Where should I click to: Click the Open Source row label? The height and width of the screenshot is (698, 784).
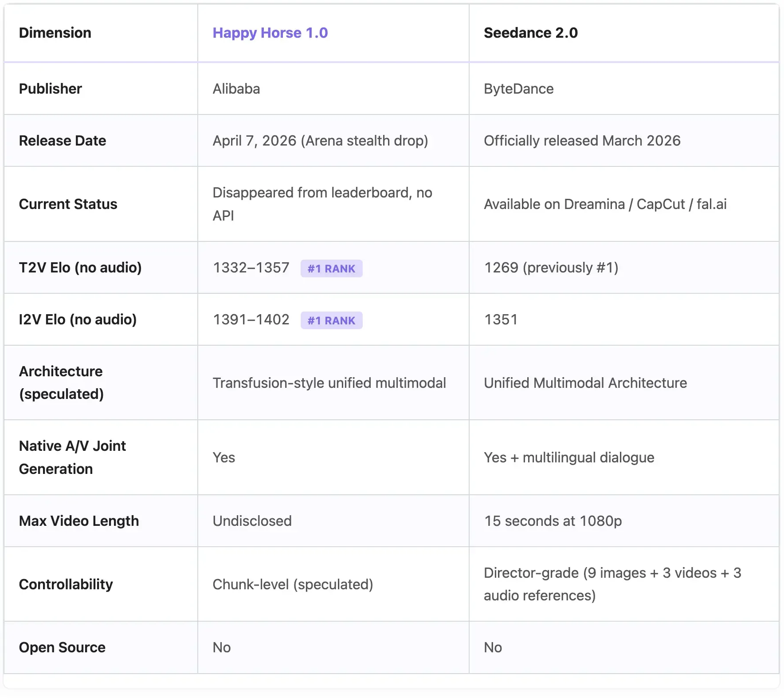click(62, 647)
